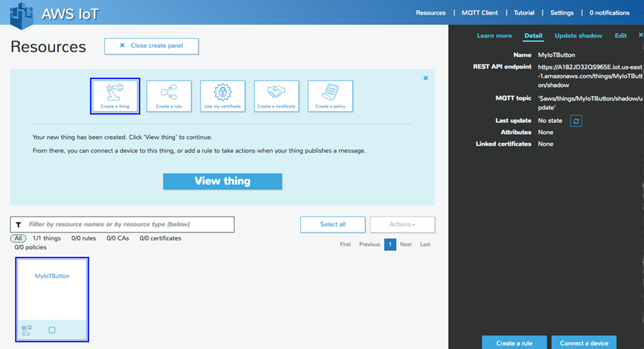Click the MQTT topic value

590,103
